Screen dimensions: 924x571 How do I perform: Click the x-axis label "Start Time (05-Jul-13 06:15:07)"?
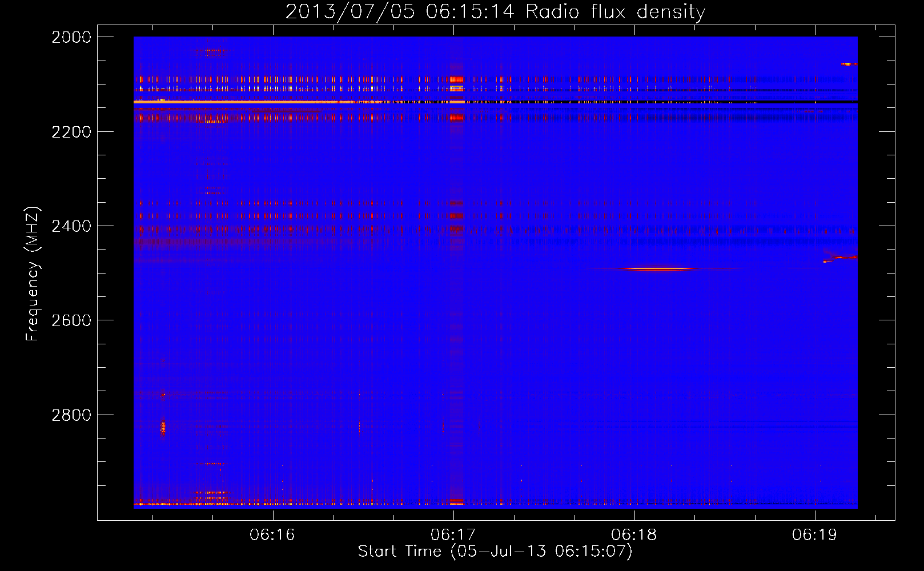[x=495, y=552]
